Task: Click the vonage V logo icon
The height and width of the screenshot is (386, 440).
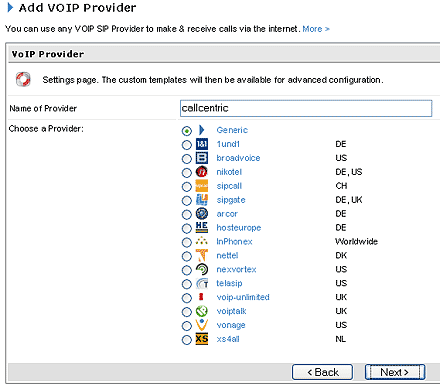Action: 202,325
